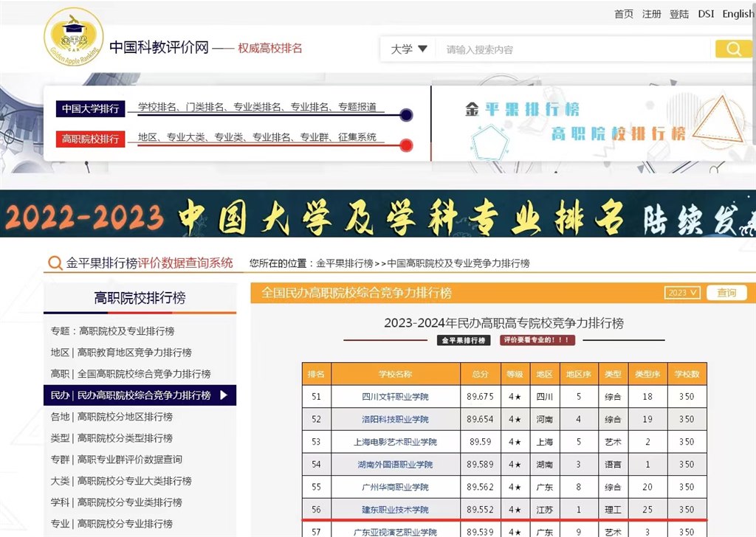Viewport: 756px width, 537px height.
Task: Click the search input field
Action: point(568,48)
